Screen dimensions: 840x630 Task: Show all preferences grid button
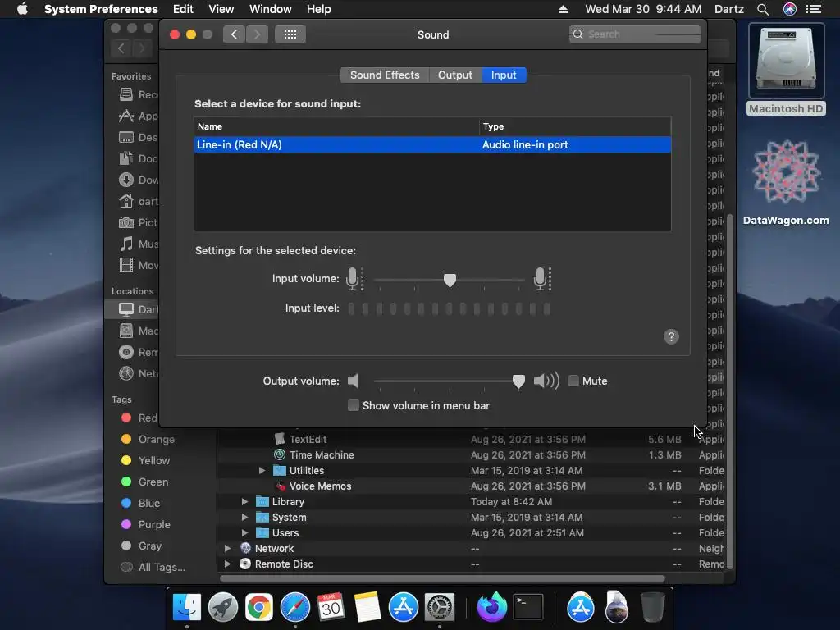(x=290, y=34)
